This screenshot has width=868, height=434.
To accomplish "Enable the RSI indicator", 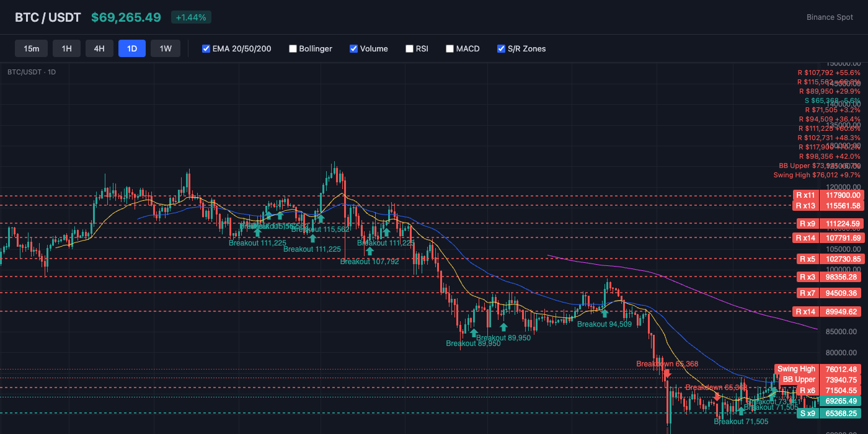I will 409,48.
